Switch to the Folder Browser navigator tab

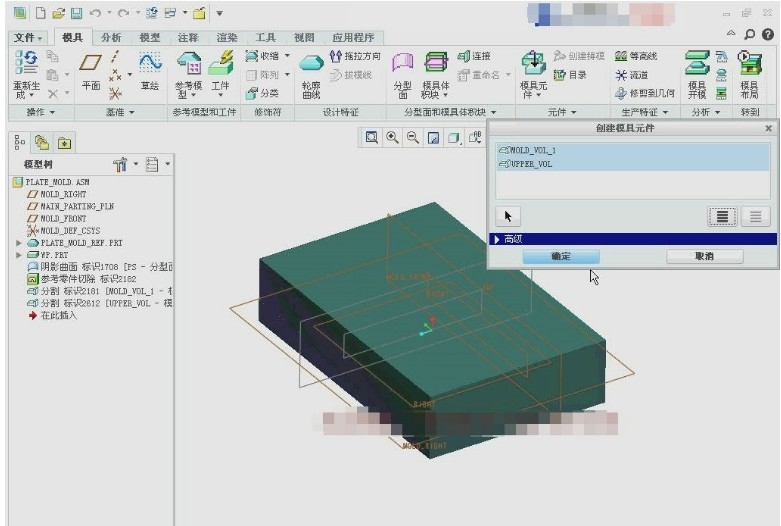42,143
